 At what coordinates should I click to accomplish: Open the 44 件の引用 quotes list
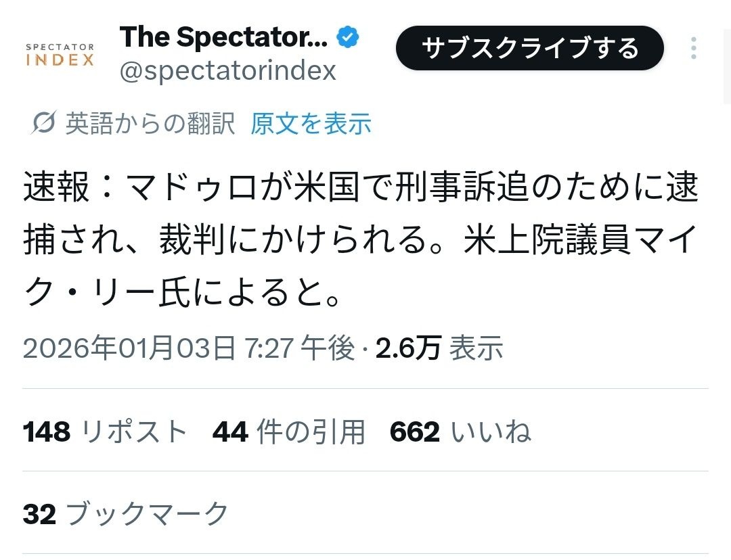tap(289, 431)
